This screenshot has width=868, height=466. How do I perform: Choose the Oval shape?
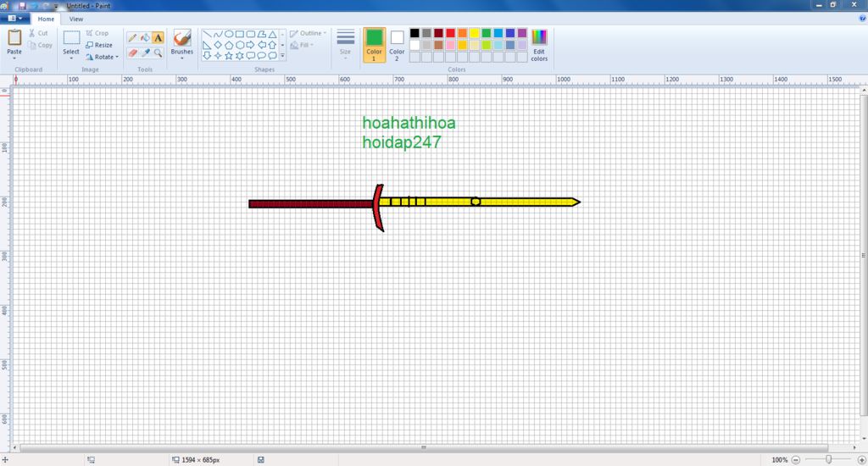point(229,34)
